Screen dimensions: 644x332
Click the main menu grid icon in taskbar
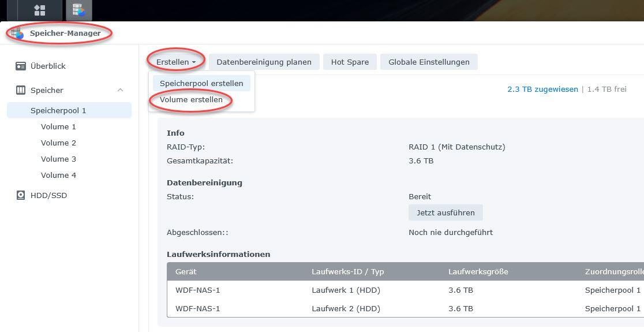pyautogui.click(x=40, y=10)
